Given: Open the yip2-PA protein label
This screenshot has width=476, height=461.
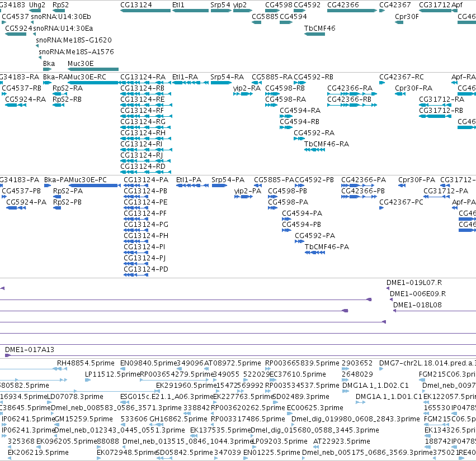Looking at the screenshot, I should (x=247, y=191).
